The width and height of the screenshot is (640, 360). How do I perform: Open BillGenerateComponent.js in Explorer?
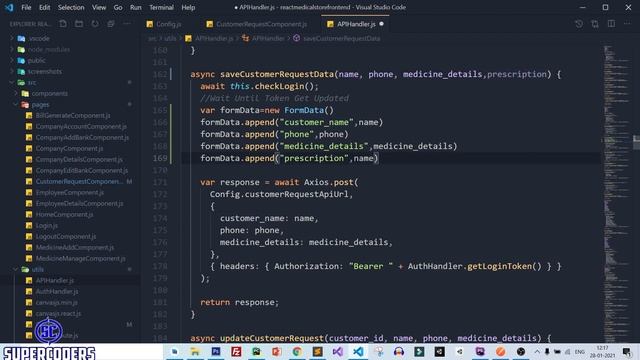(73, 116)
